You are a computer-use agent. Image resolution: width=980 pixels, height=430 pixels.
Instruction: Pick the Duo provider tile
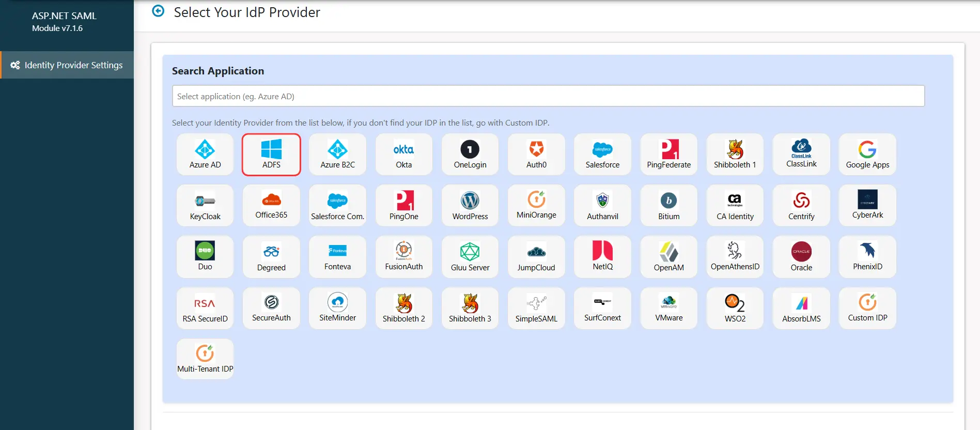click(x=205, y=257)
